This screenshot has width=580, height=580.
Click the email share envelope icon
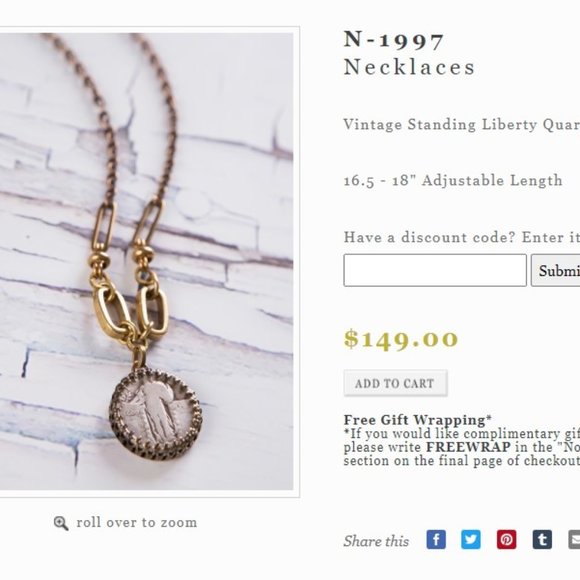(574, 539)
